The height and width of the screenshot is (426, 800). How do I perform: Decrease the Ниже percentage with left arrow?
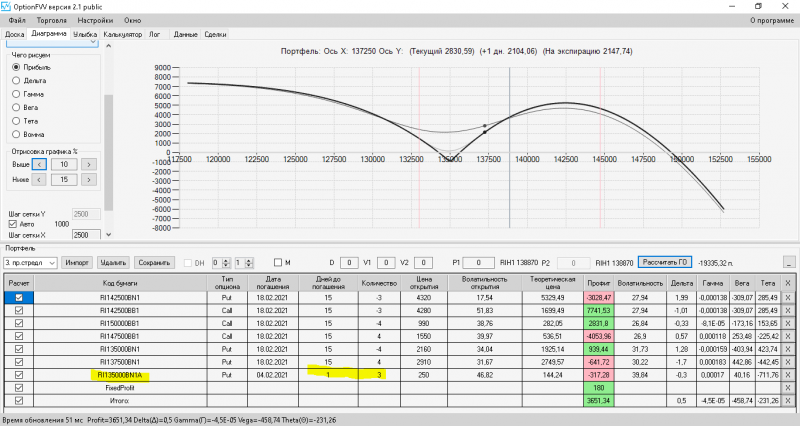point(39,180)
